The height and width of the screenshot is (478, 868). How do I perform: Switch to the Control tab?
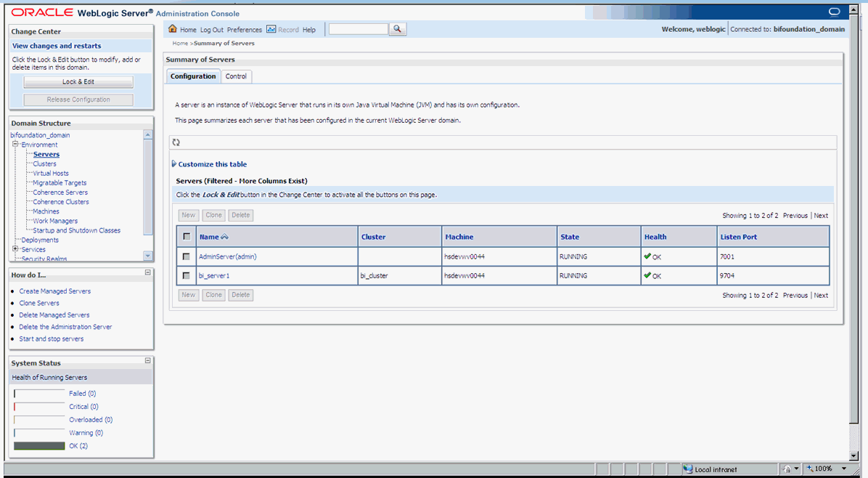236,76
